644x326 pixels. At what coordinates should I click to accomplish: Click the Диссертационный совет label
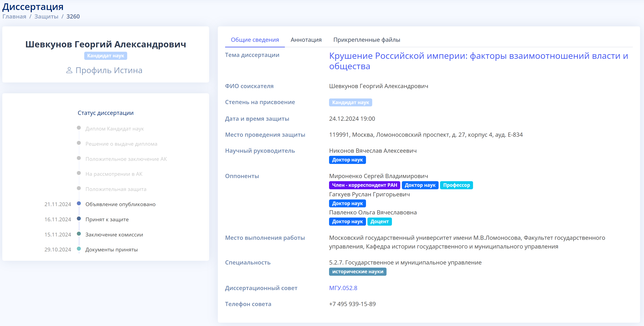pyautogui.click(x=261, y=288)
